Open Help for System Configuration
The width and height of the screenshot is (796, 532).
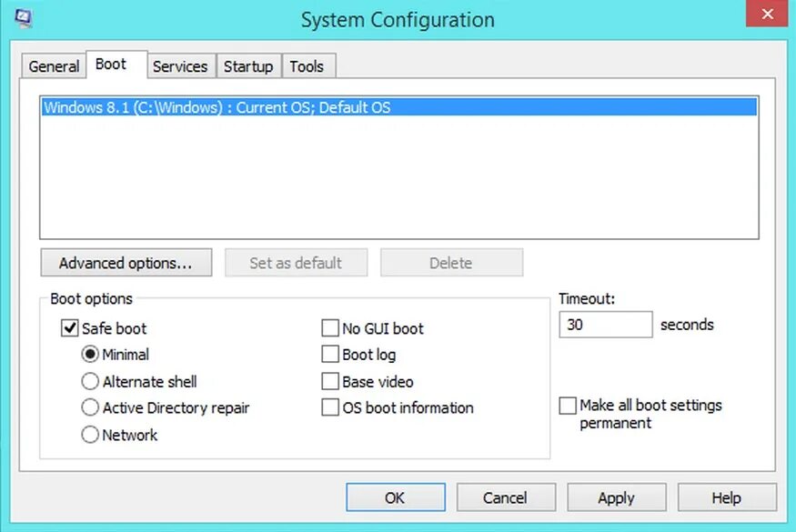(727, 497)
